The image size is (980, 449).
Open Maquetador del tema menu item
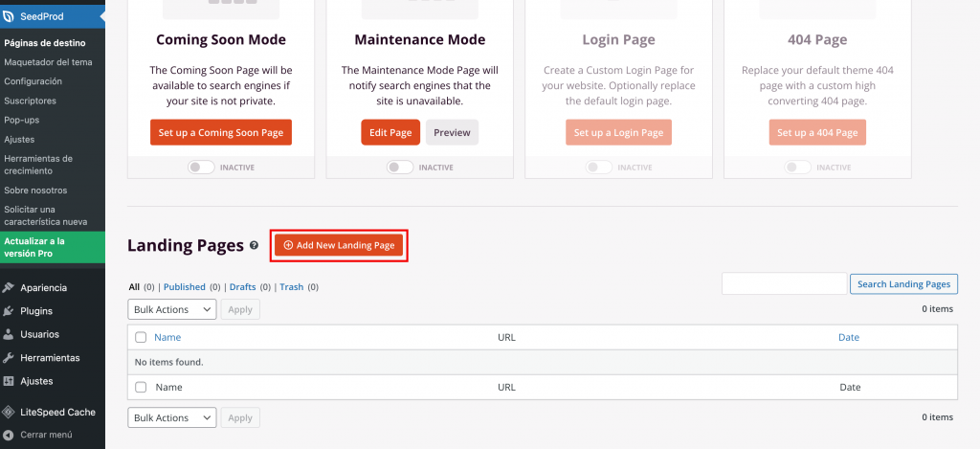click(48, 62)
